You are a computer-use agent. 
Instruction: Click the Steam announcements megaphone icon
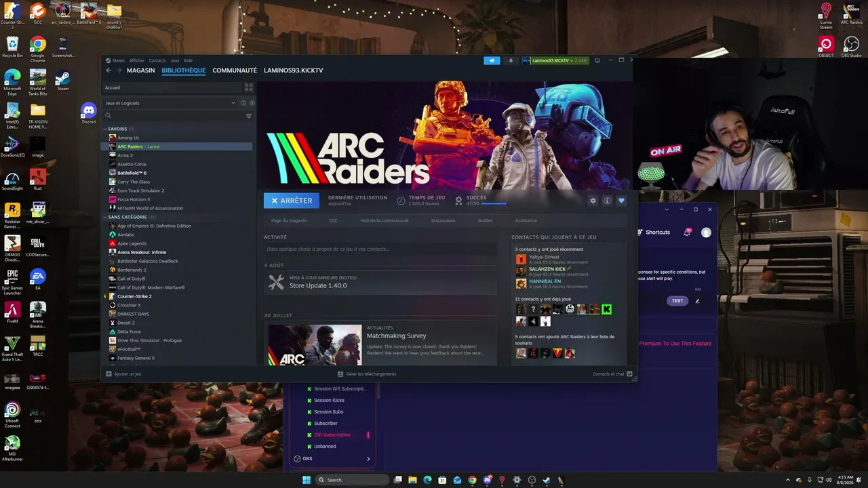coord(492,60)
